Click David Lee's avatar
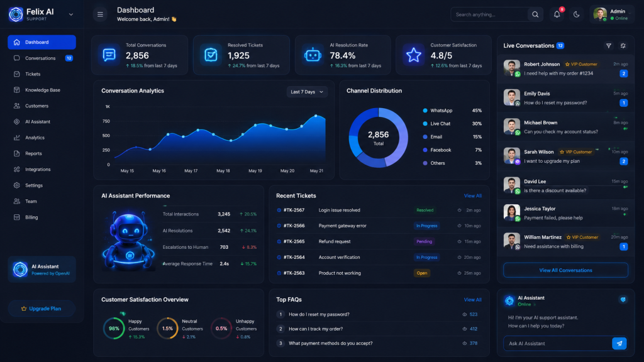This screenshot has height=362, width=644. coord(511,185)
